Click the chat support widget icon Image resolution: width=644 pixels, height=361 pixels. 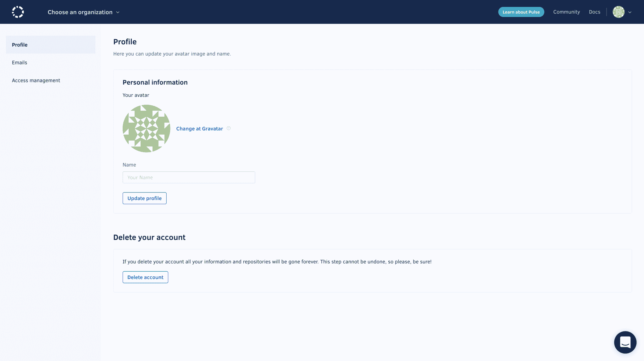click(x=625, y=342)
